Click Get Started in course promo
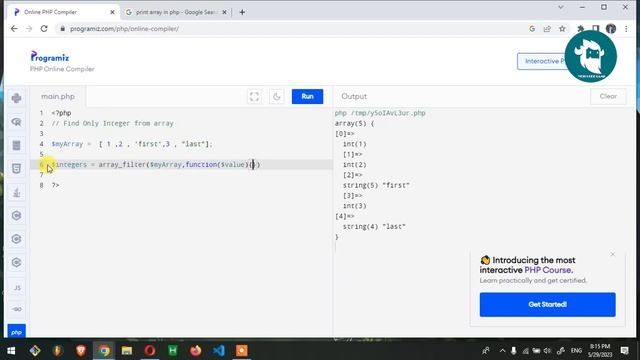 point(547,304)
